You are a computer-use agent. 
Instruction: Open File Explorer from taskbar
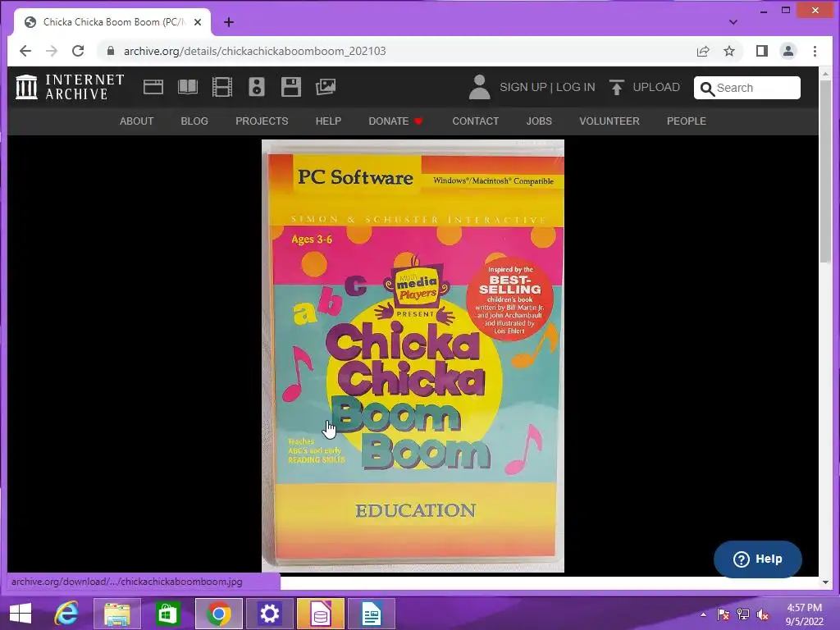(x=116, y=614)
